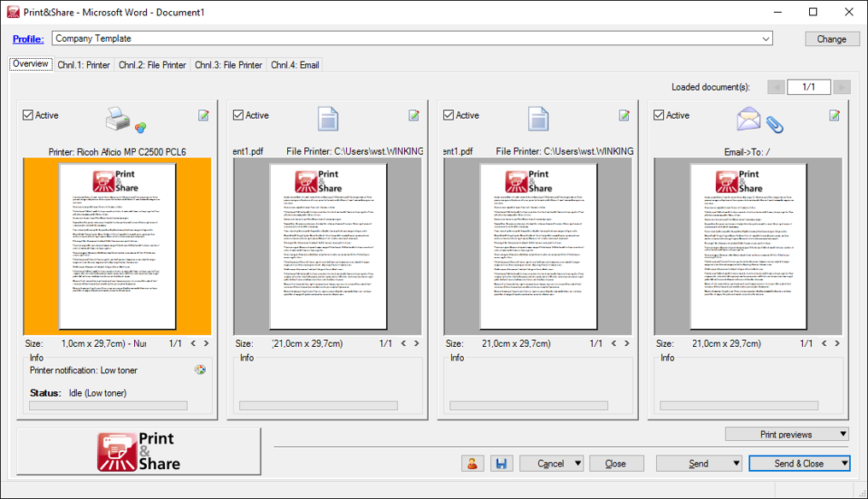Open the Company Template profile dropdown
This screenshot has width=868, height=499.
pyautogui.click(x=767, y=38)
